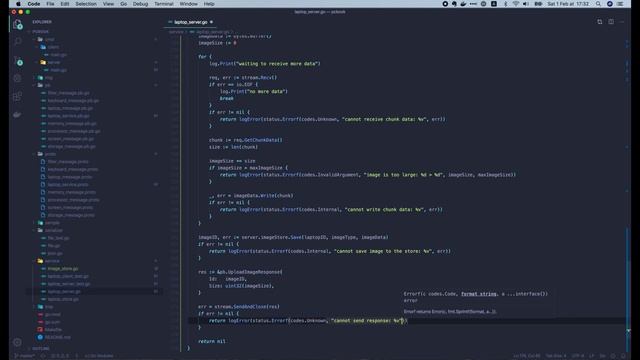Image resolution: width=640 pixels, height=360 pixels.
Task: Open laptop_service.proto file
Action: (x=68, y=184)
